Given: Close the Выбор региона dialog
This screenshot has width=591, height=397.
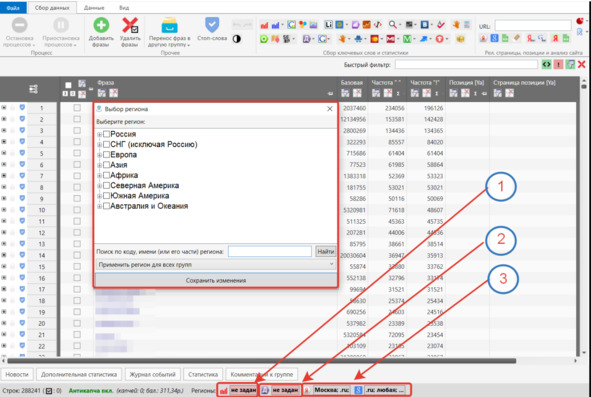Looking at the screenshot, I should coord(329,109).
